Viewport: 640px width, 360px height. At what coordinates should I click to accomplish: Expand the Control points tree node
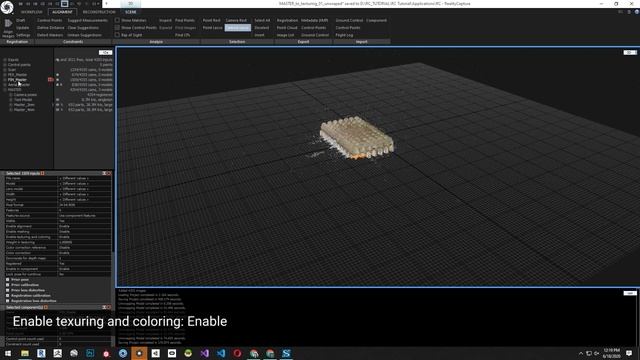5,64
